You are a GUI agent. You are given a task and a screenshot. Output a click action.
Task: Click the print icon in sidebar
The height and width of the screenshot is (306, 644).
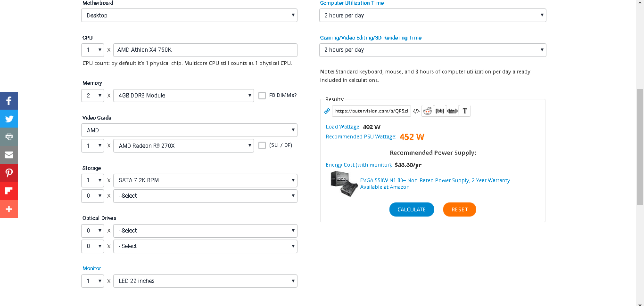click(x=9, y=137)
